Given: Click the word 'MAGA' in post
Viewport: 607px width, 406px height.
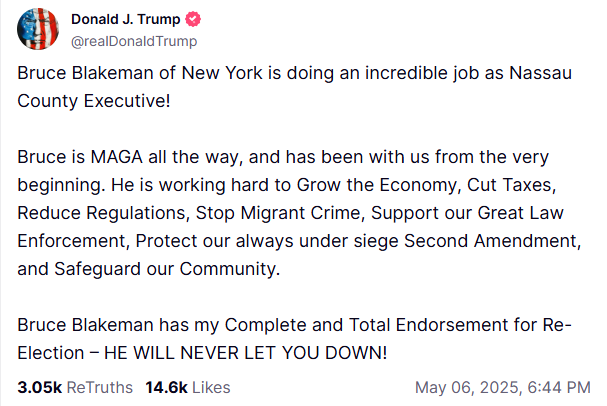Looking at the screenshot, I should coord(117,157).
